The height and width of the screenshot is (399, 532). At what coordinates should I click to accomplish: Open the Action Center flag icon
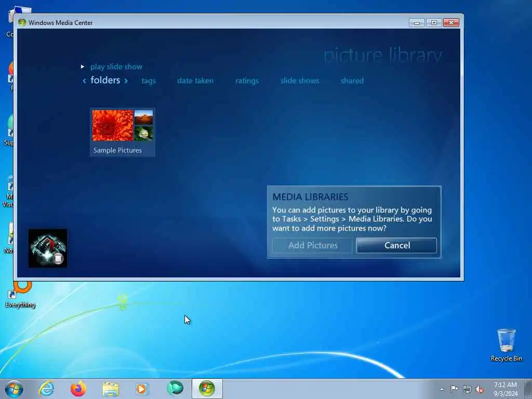click(454, 389)
